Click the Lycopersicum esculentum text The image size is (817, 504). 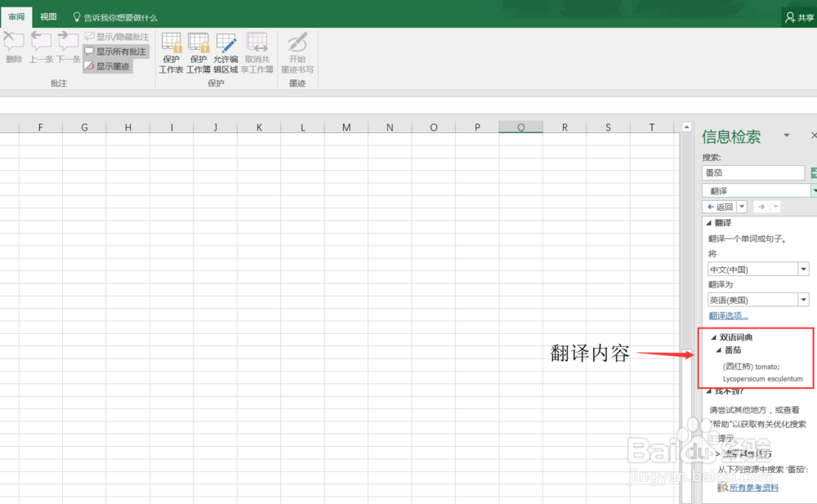pos(763,379)
